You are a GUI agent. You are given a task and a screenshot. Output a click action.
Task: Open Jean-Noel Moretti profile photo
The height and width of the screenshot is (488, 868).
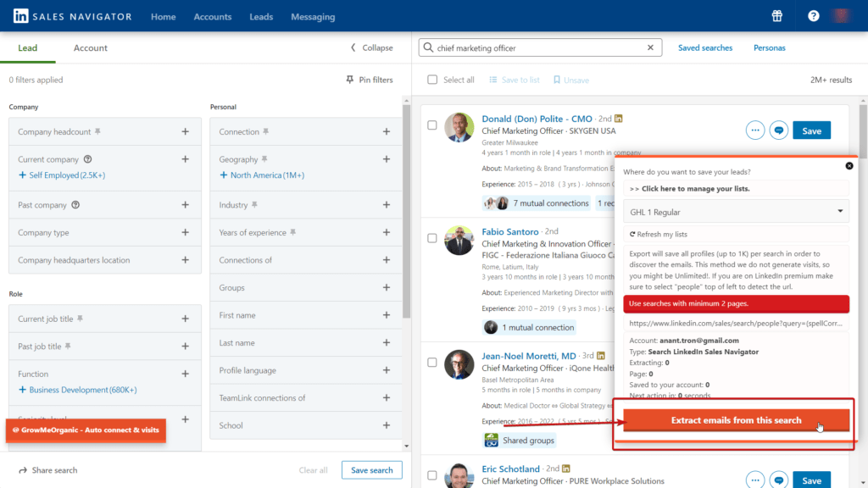tap(459, 364)
